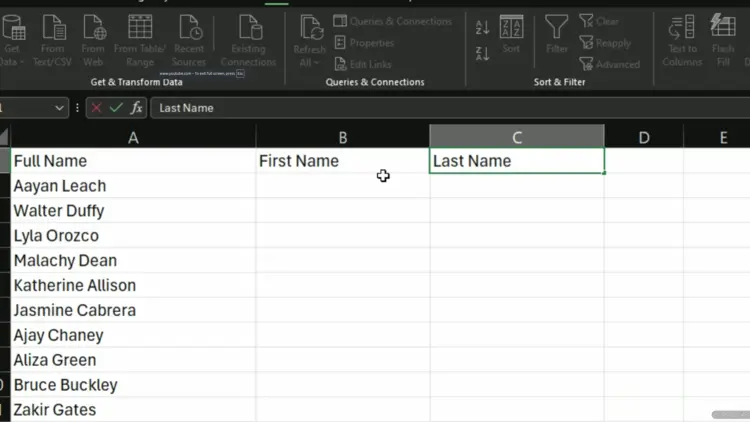Open the Name Box dropdown
The image size is (750, 422).
[59, 108]
